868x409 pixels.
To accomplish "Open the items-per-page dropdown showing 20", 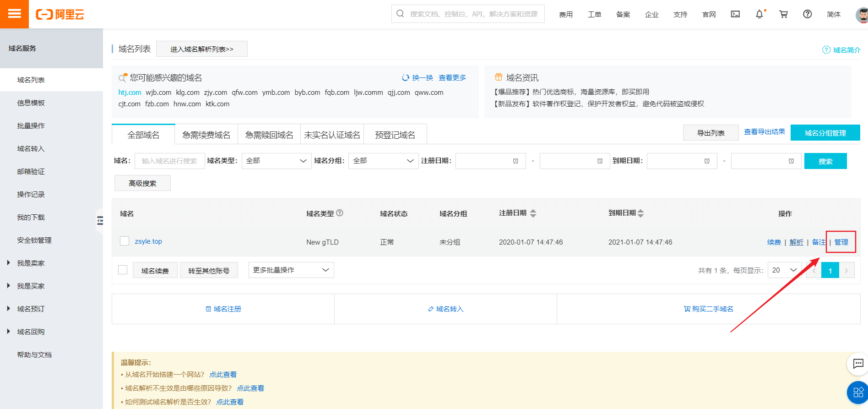I will pos(784,270).
